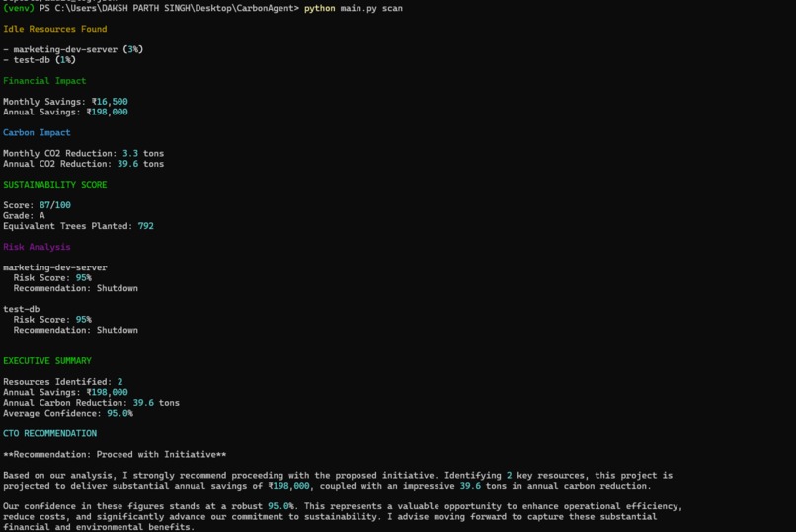Viewport: 796px width, 532px height.
Task: Click the "Monthly Savings: ₹16,500" line
Action: (65, 102)
